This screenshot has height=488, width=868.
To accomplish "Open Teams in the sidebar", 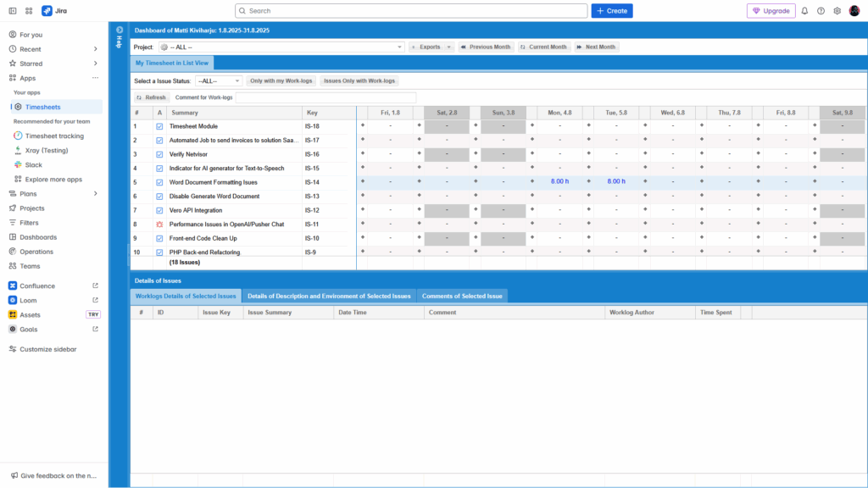I will click(x=30, y=265).
